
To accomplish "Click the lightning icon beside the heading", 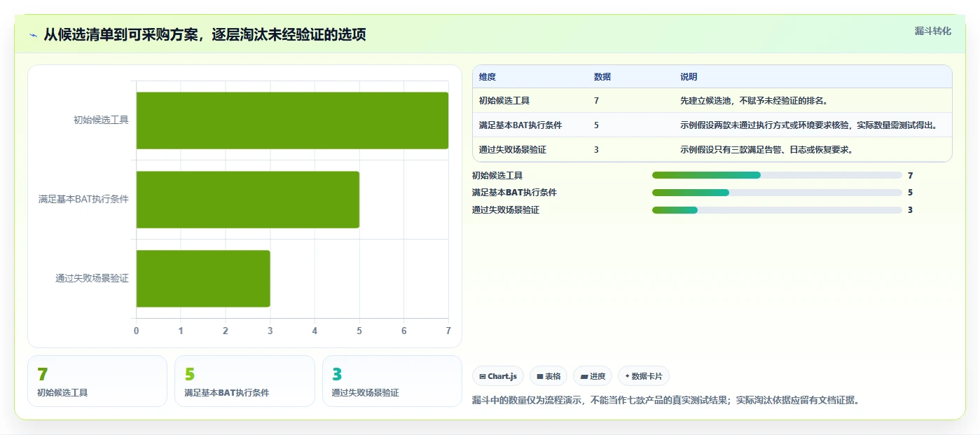I will click(33, 35).
